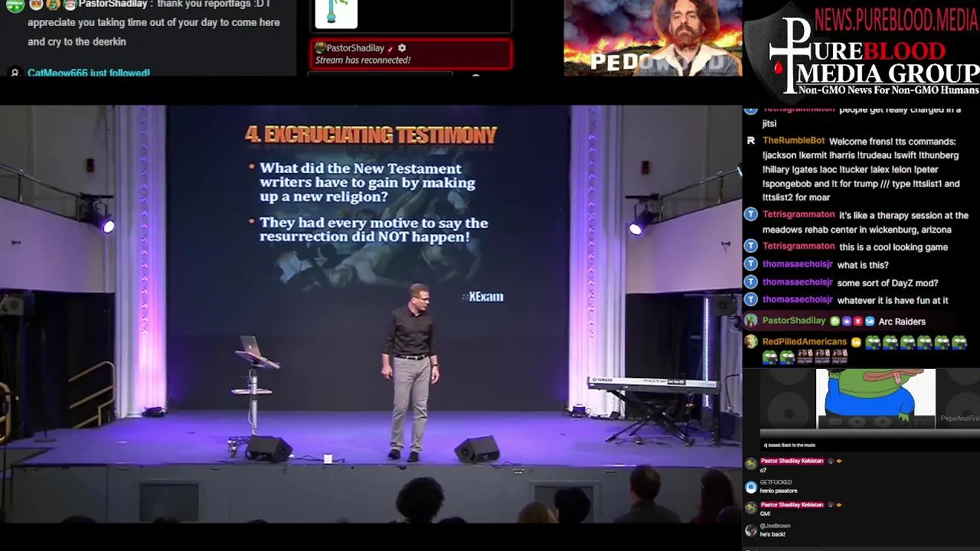Click thomasaecholsjr avatar beside 'what is this?'
The width and height of the screenshot is (980, 551).
tap(751, 264)
